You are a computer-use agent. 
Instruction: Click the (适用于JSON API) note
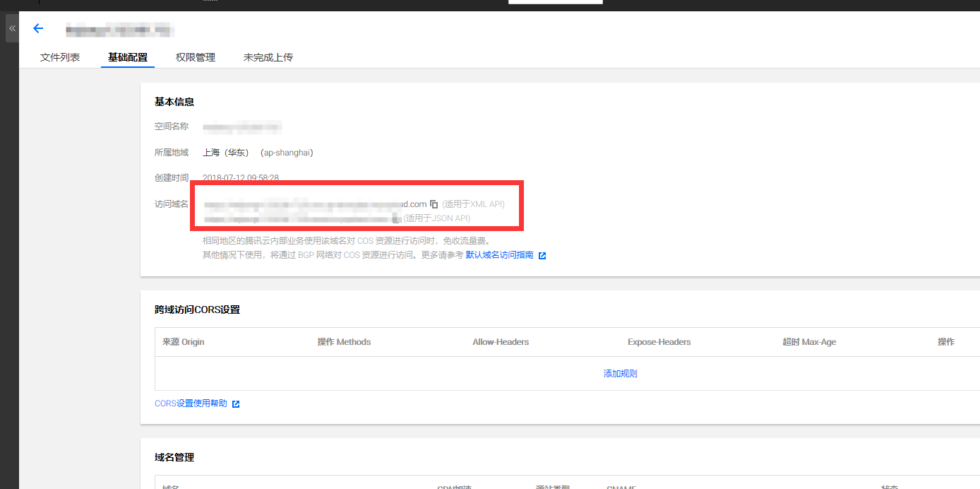437,218
